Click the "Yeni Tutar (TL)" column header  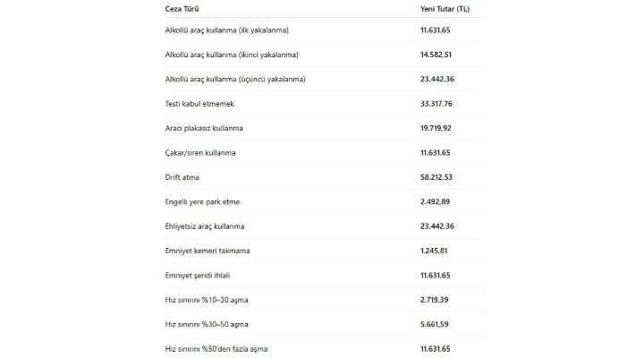445,9
